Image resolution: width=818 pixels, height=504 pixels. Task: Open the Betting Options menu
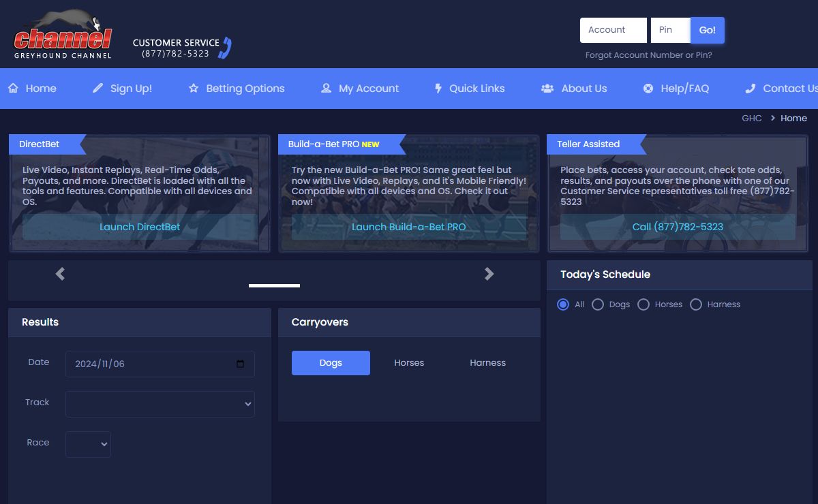click(x=237, y=89)
